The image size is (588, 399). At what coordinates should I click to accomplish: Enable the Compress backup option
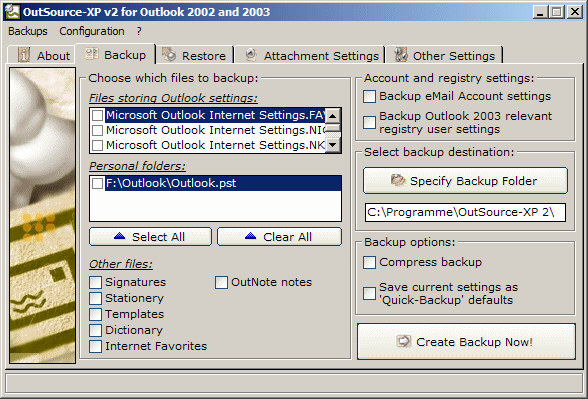point(369,262)
